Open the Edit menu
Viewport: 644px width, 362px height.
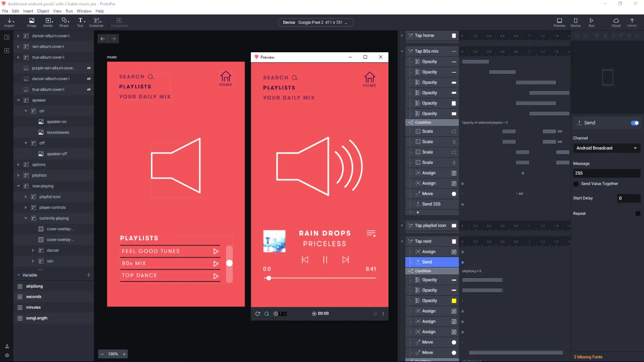[x=16, y=11]
